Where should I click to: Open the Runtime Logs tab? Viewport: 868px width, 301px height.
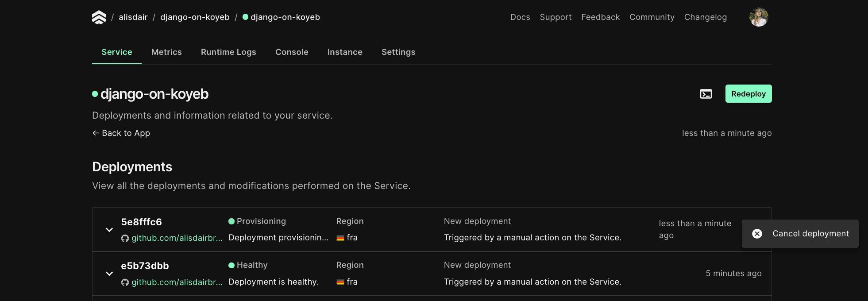click(228, 52)
